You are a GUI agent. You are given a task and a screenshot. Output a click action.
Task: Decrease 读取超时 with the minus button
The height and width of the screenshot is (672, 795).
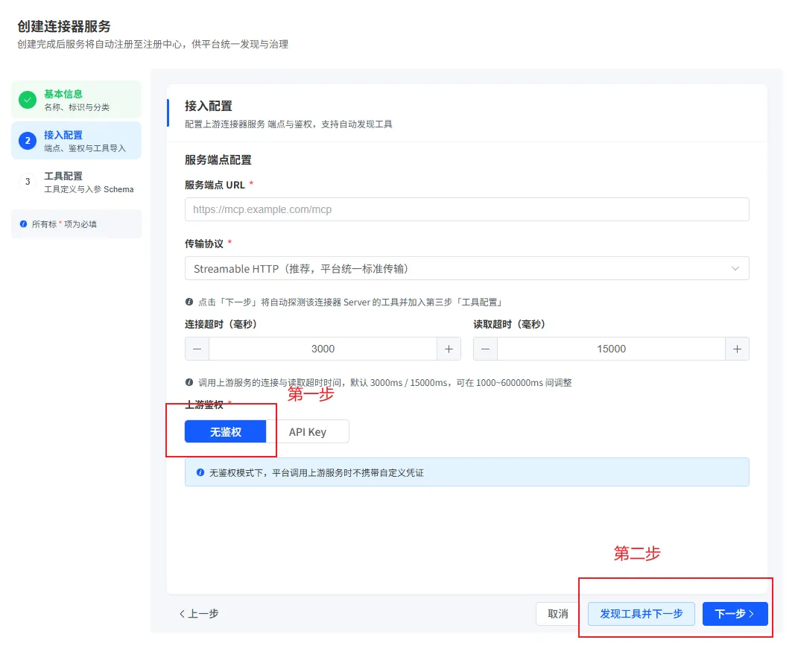[485, 349]
